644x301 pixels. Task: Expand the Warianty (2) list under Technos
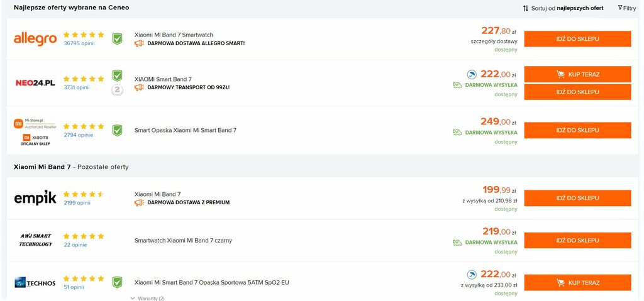pyautogui.click(x=147, y=298)
